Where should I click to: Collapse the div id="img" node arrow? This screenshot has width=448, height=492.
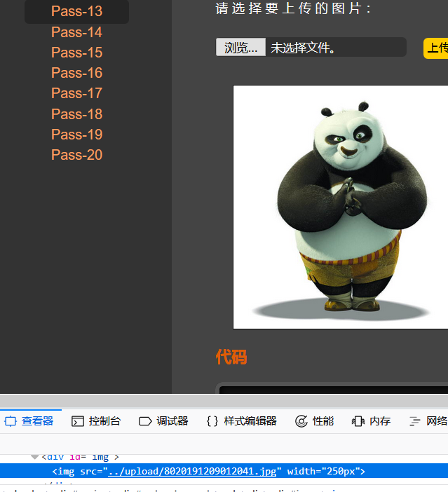pos(35,457)
